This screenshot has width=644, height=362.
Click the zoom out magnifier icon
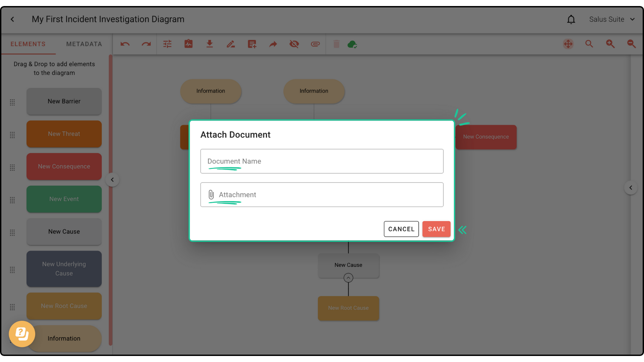631,44
